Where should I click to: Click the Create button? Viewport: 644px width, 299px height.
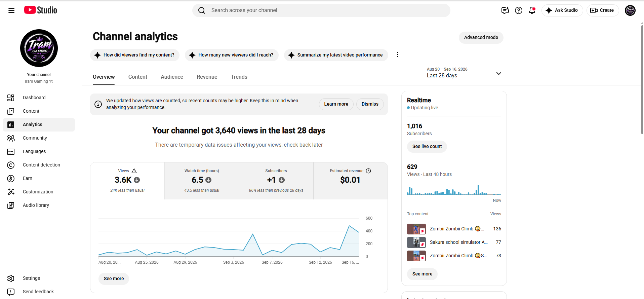click(602, 10)
